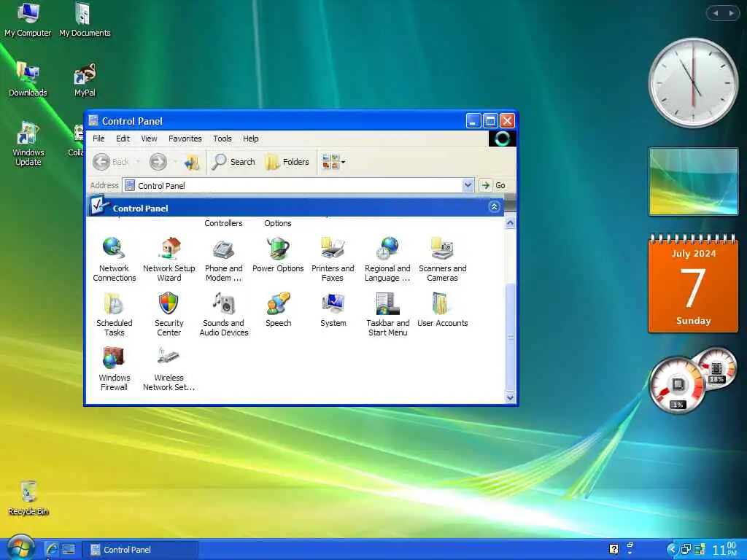Image resolution: width=747 pixels, height=560 pixels.
Task: Select MyPal browser desktop icon
Action: coord(85,79)
